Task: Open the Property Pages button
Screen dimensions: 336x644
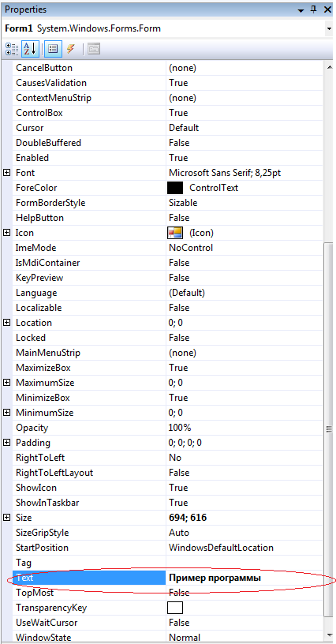Action: [94, 49]
